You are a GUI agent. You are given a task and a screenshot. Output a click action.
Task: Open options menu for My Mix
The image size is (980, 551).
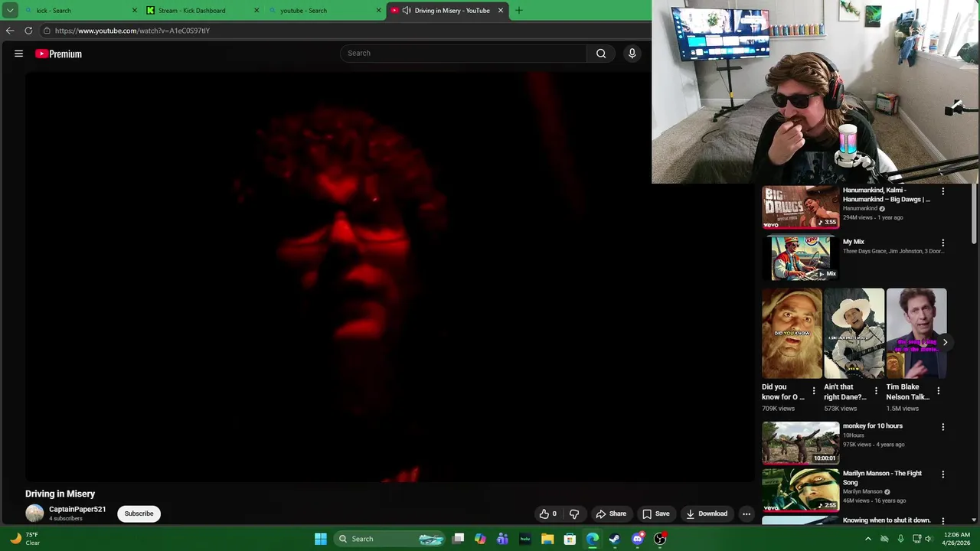tap(942, 243)
